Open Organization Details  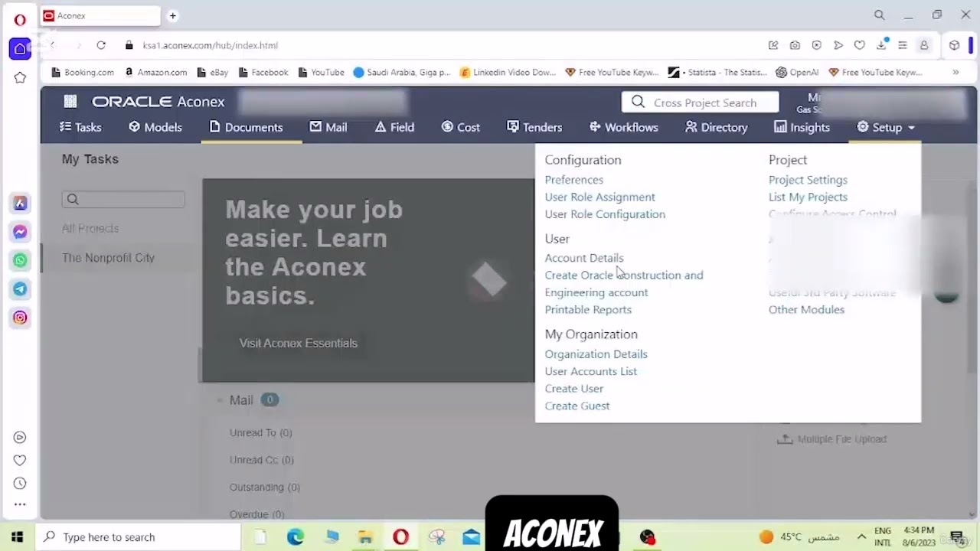pos(596,354)
